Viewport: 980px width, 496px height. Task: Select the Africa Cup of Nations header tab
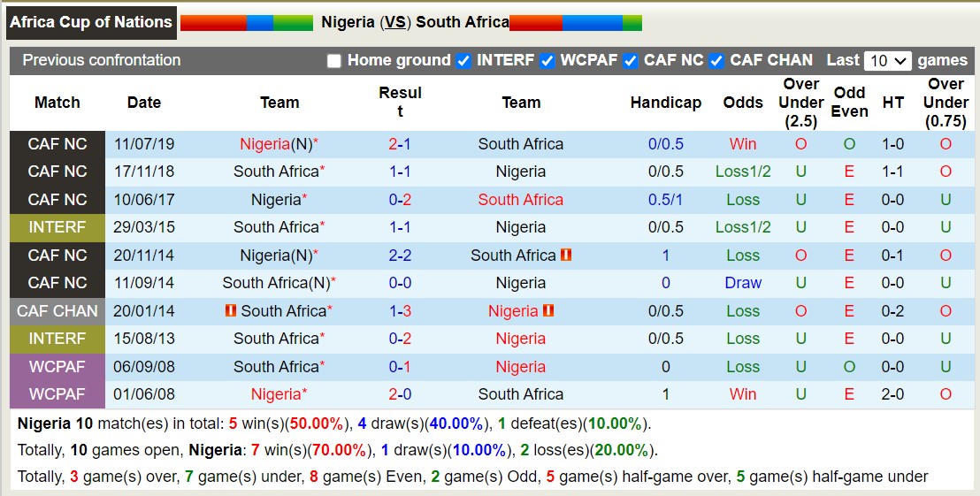coord(91,22)
